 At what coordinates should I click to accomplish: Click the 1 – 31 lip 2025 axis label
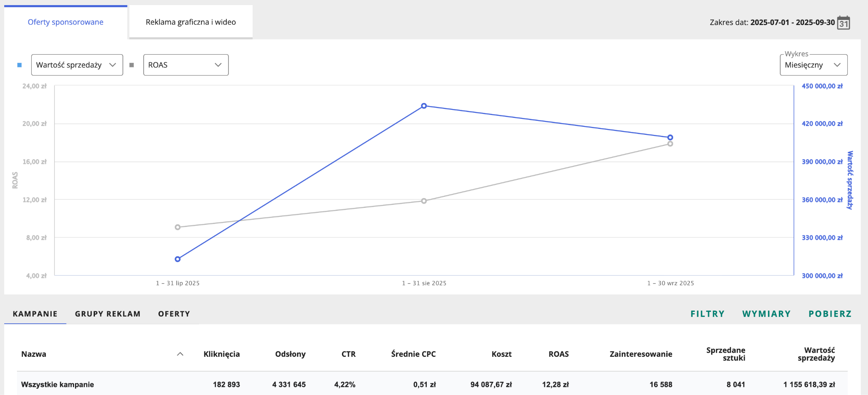178,283
